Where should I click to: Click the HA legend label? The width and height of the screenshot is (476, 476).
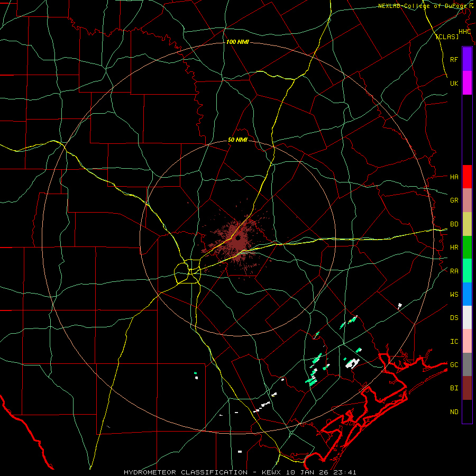pyautogui.click(x=454, y=177)
